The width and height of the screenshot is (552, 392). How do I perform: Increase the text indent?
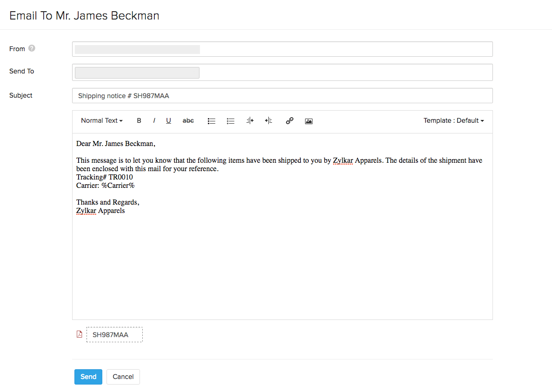(268, 120)
